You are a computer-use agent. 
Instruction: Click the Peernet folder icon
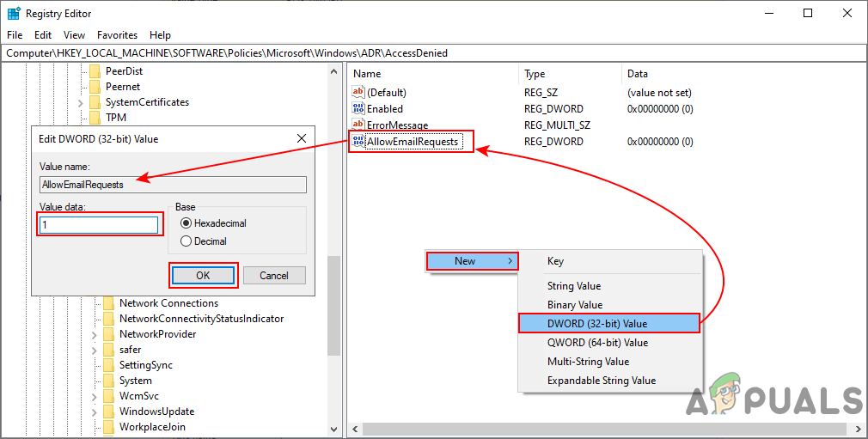point(95,87)
